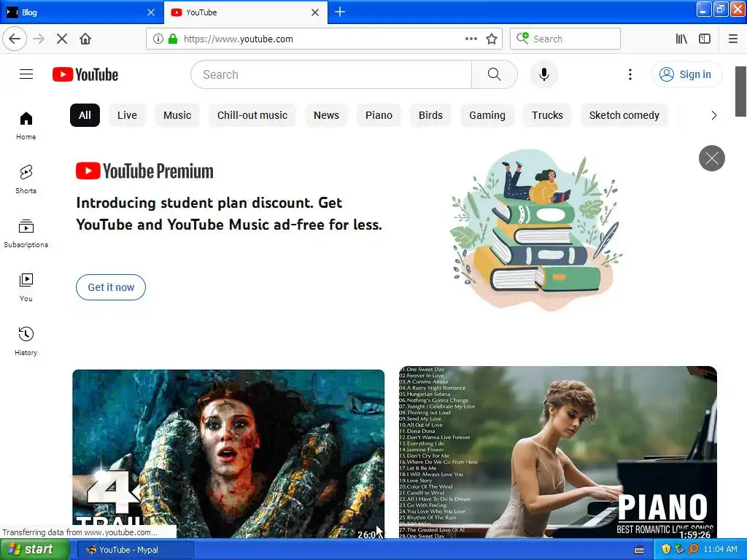Viewport: 747px width, 560px height.
Task: Select the Piano filter chip
Action: coord(379,115)
